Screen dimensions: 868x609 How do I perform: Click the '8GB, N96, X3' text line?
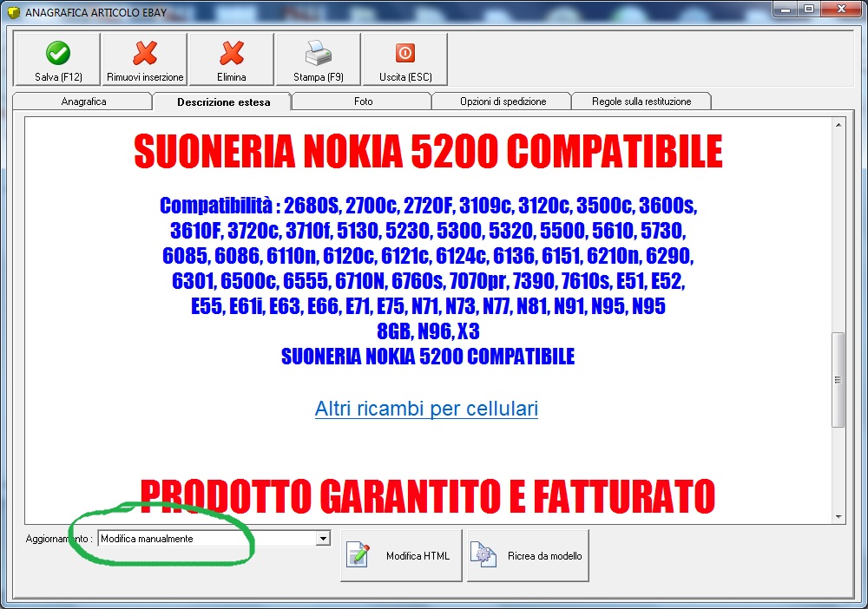coord(428,331)
